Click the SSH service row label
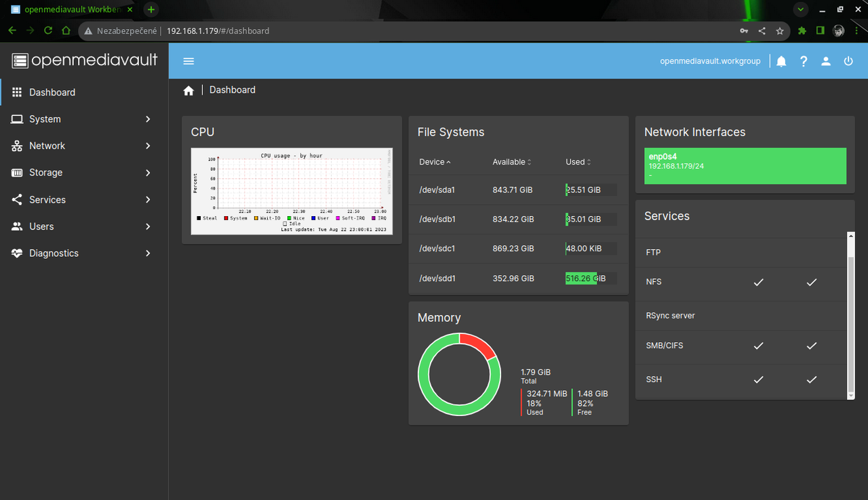868x500 pixels. point(654,379)
